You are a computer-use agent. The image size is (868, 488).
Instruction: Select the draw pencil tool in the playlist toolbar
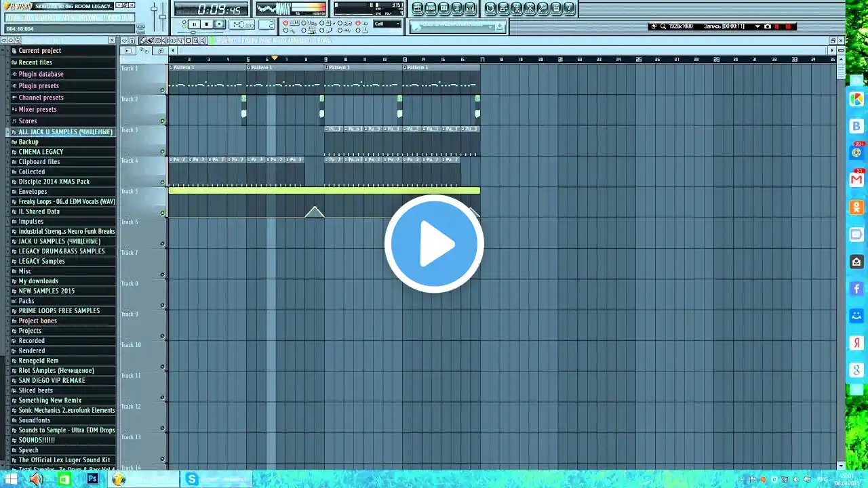tap(142, 41)
